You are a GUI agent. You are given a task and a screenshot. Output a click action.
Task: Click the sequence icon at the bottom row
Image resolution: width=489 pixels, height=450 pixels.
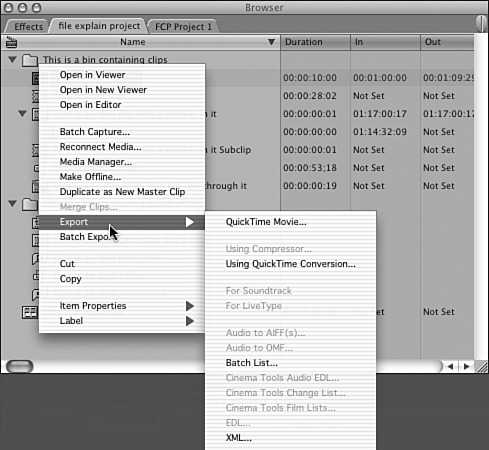(x=30, y=312)
